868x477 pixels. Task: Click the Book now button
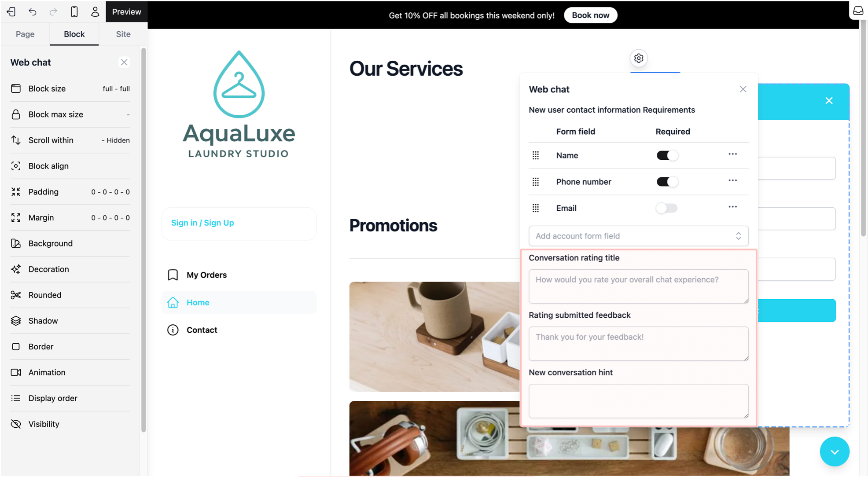coord(590,15)
